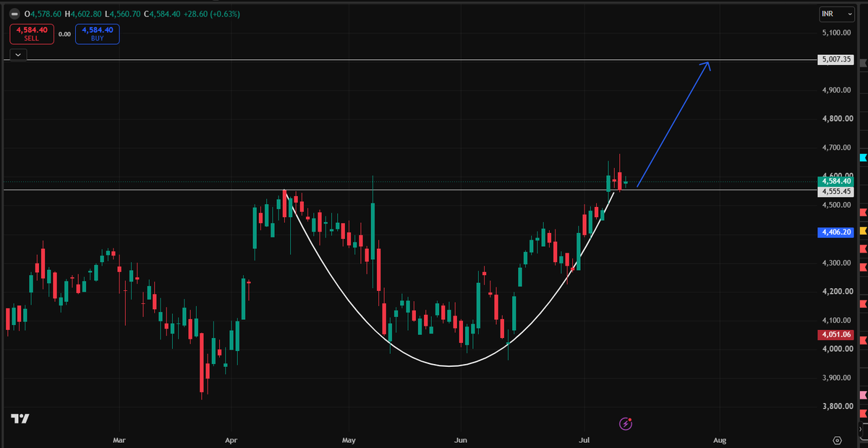868x448 pixels.
Task: Click the 4,000.00 price scale tick
Action: click(x=836, y=349)
